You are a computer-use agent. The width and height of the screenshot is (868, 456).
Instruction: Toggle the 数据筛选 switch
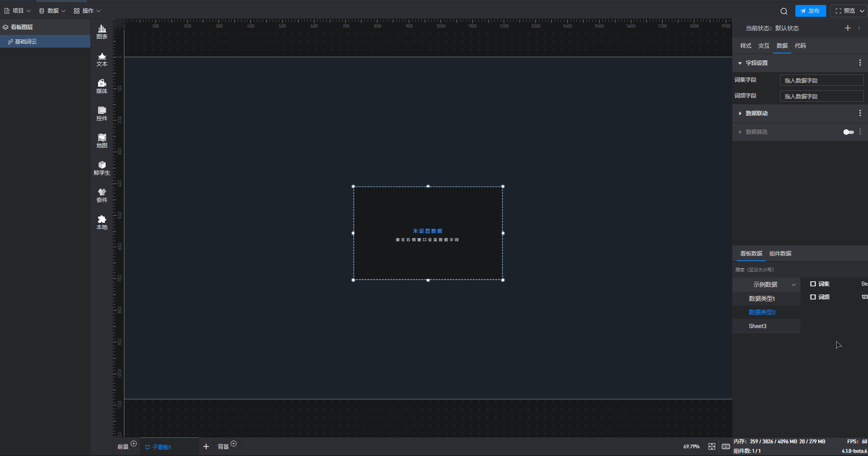848,132
